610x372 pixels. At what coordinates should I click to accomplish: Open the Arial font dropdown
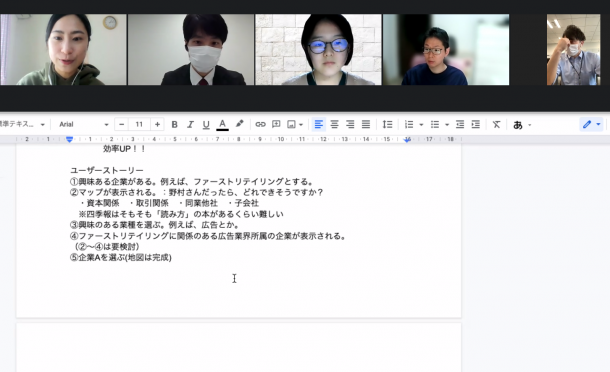(x=84, y=125)
